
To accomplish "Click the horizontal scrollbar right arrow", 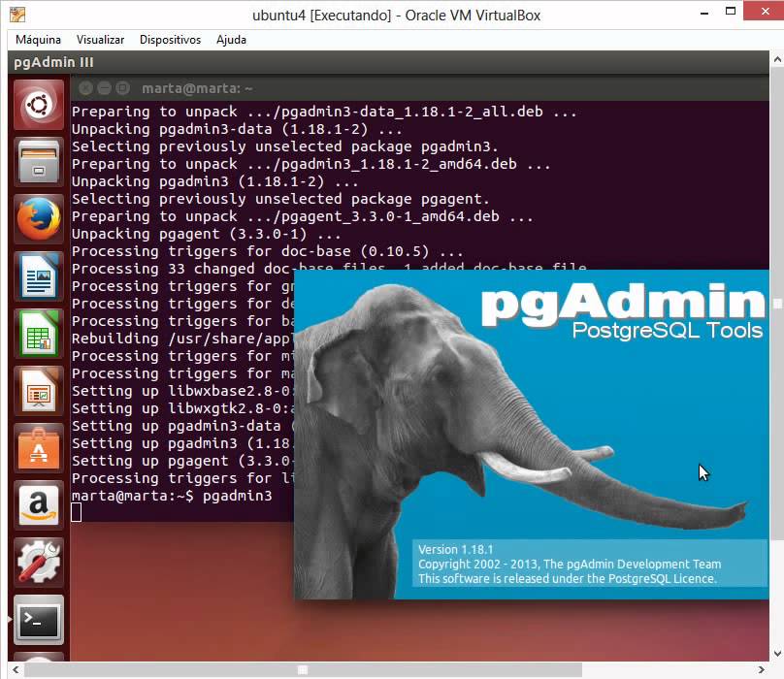I will [x=761, y=669].
